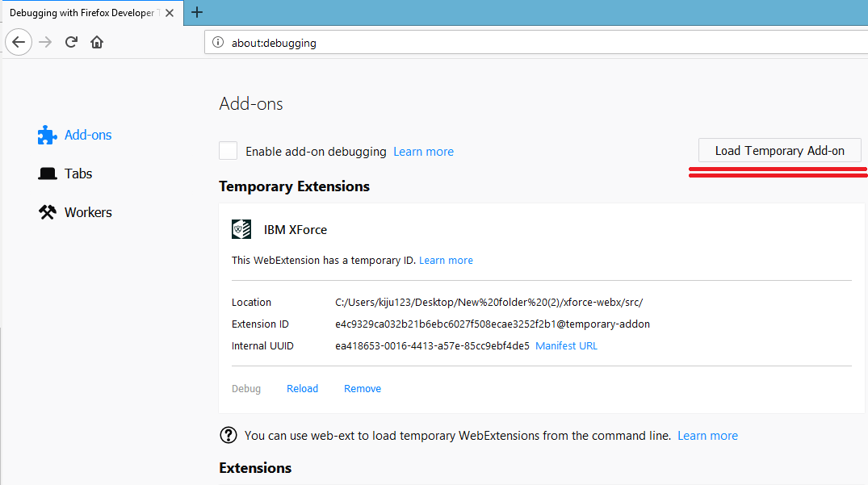Open Learn more about temporary ID
Viewport: 868px width, 485px height.
pyautogui.click(x=447, y=261)
